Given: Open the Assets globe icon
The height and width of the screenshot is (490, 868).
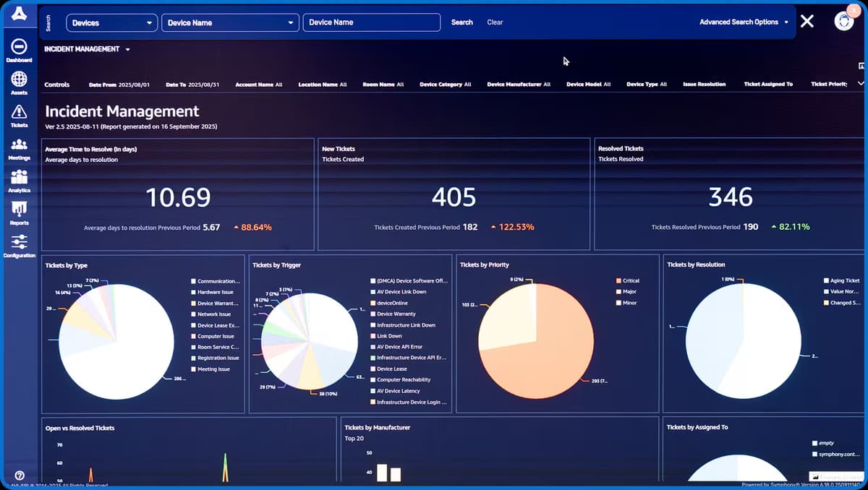Looking at the screenshot, I should coord(19,79).
